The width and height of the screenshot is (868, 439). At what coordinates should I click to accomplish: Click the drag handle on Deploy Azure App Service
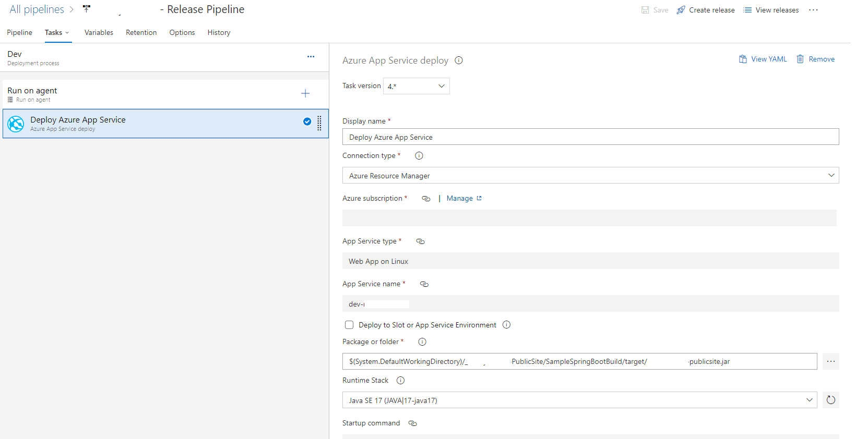[319, 123]
